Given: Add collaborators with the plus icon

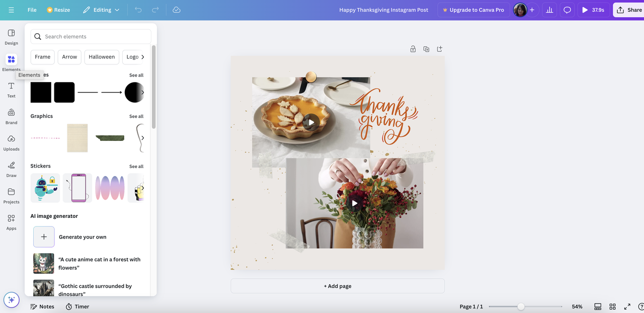Looking at the screenshot, I should tap(532, 10).
